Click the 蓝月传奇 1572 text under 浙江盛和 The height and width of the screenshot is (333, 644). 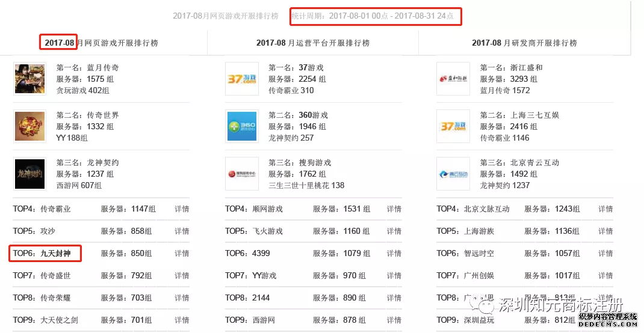(x=505, y=91)
